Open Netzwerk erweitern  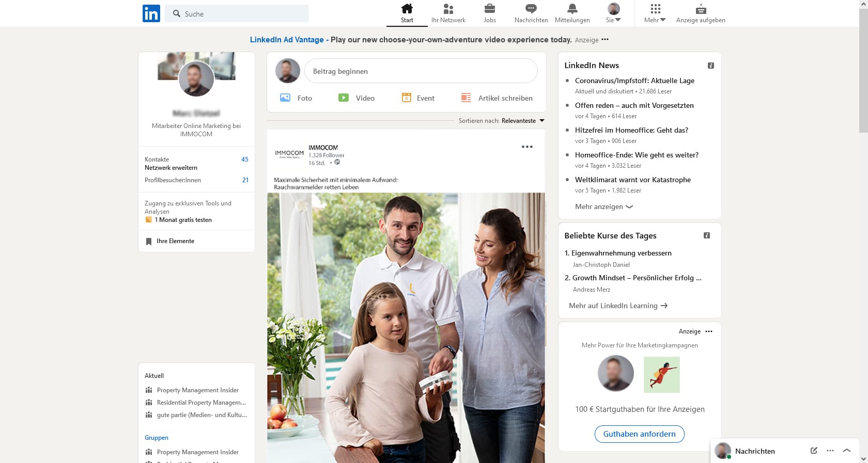[x=171, y=168]
